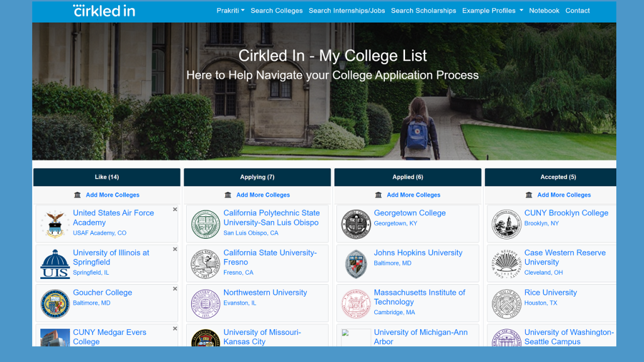Open the Rice University link
The height and width of the screenshot is (362, 644).
click(x=550, y=293)
